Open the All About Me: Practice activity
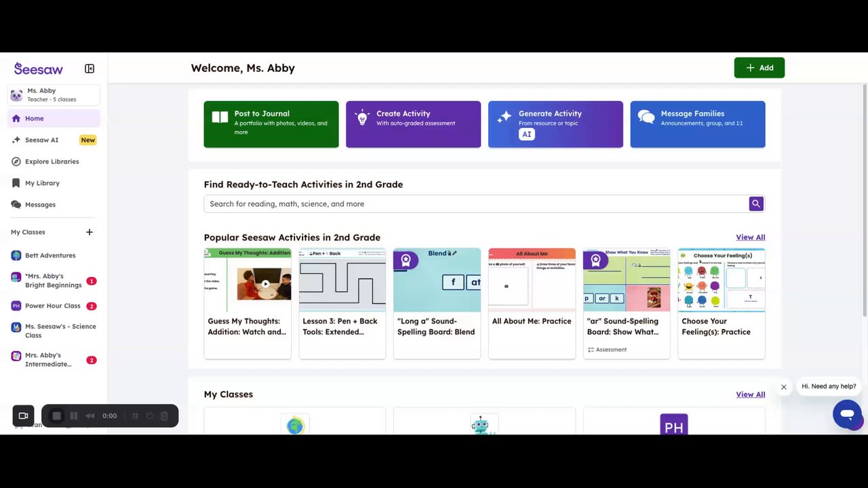This screenshot has width=868, height=488. 532,303
